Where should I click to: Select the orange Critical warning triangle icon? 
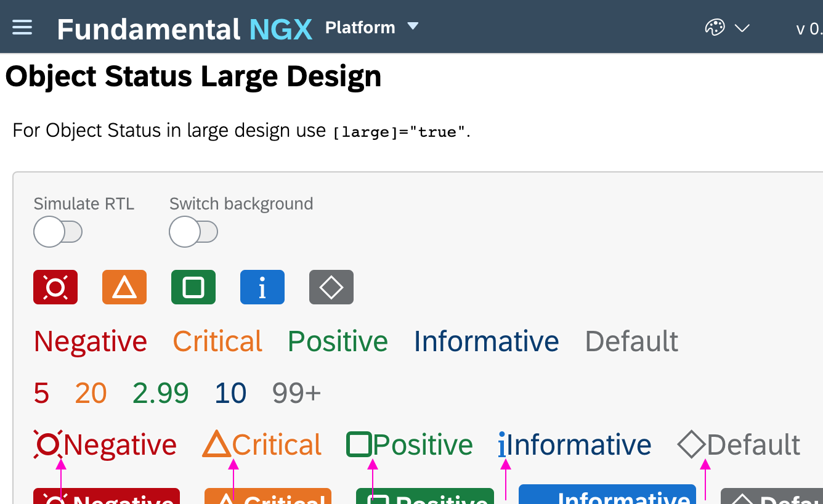pyautogui.click(x=124, y=287)
